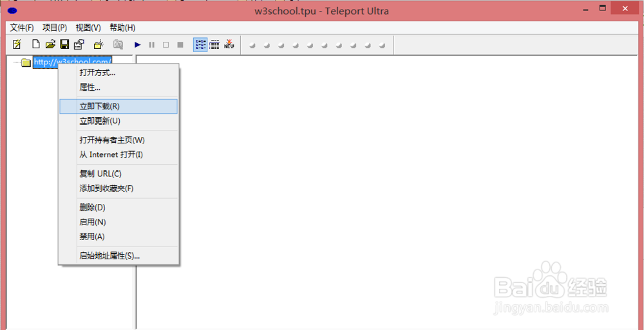Save the project with floppy disk icon

(x=64, y=44)
